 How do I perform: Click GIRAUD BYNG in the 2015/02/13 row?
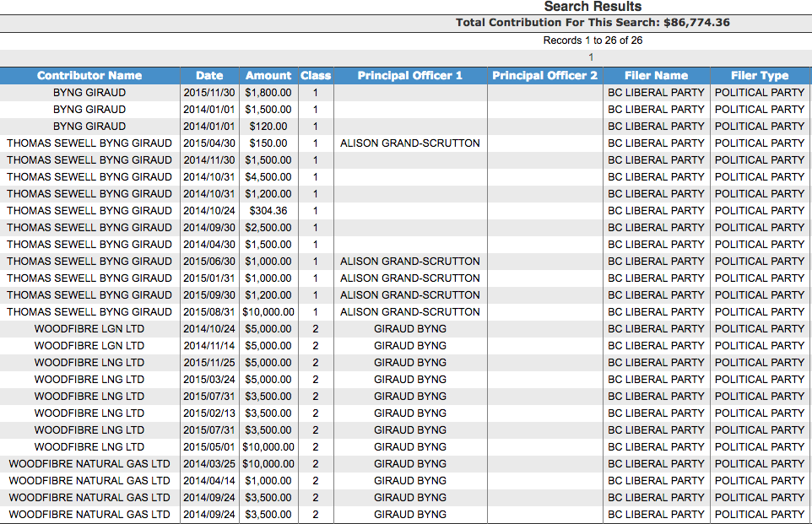[x=410, y=413]
